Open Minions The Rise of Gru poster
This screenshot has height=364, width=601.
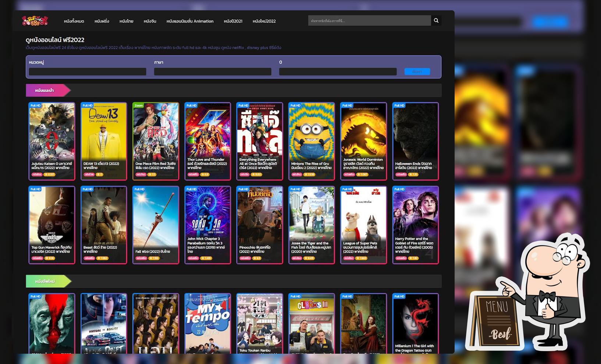[312, 141]
